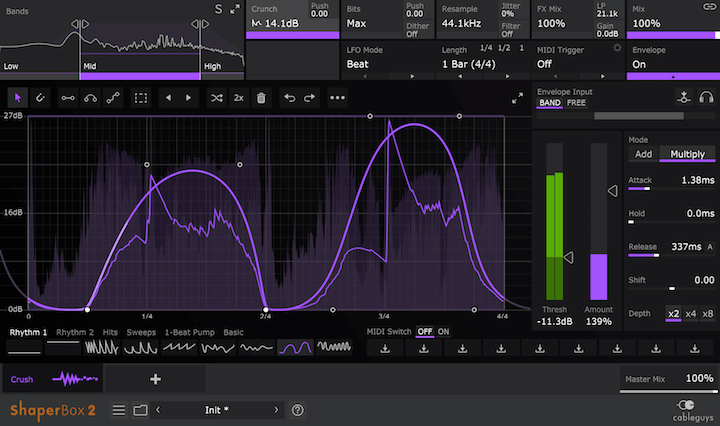Double the wave with 2x button
720x426 pixels.
coord(239,98)
